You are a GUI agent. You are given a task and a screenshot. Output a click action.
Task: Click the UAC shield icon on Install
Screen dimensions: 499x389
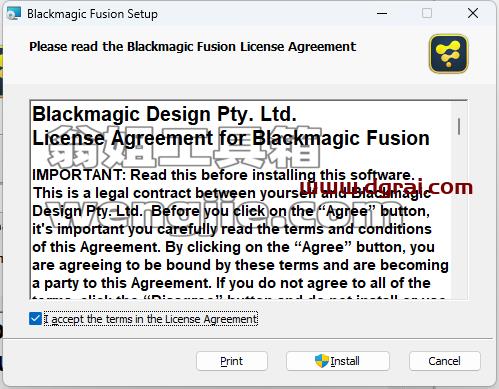pyautogui.click(x=322, y=361)
